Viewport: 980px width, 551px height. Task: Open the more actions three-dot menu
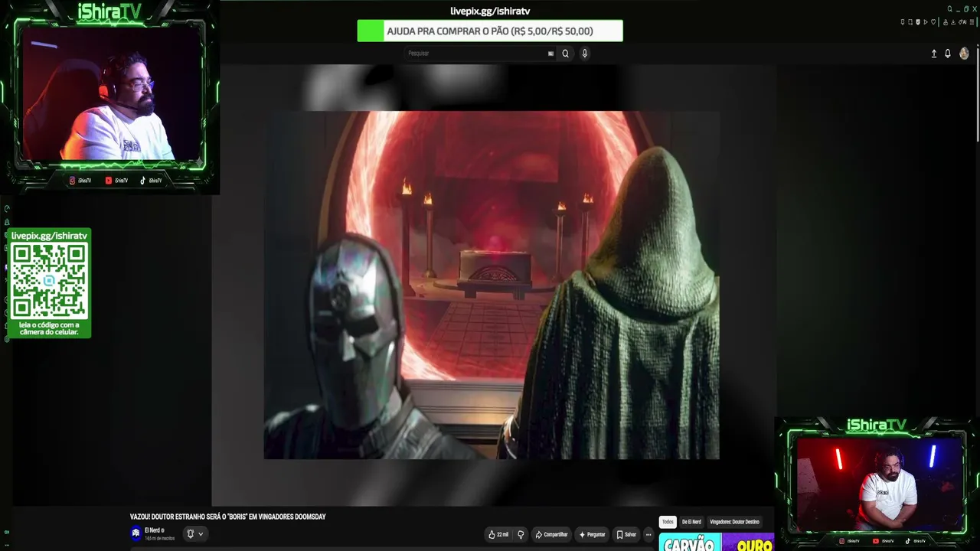pyautogui.click(x=648, y=534)
